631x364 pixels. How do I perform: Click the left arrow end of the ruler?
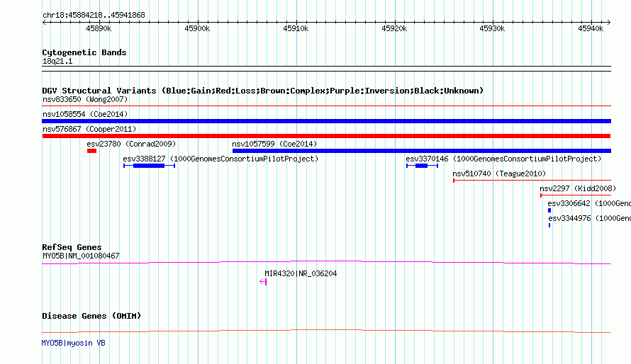click(44, 23)
